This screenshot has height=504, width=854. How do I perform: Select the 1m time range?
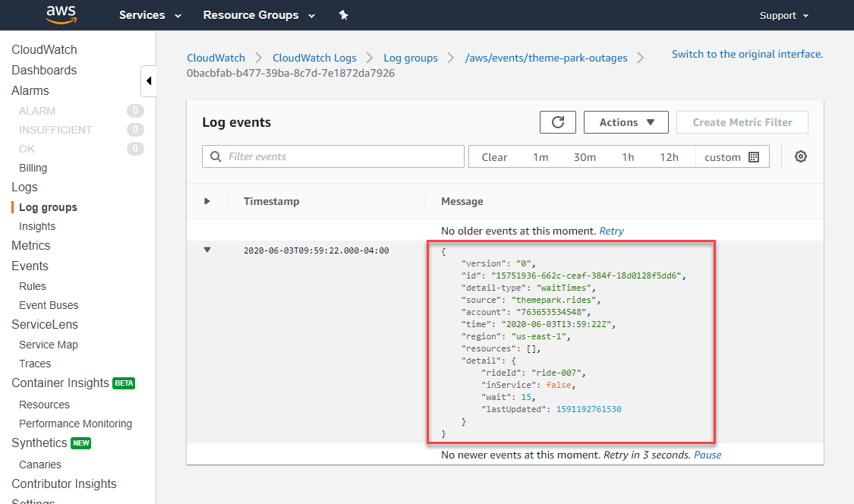click(540, 157)
